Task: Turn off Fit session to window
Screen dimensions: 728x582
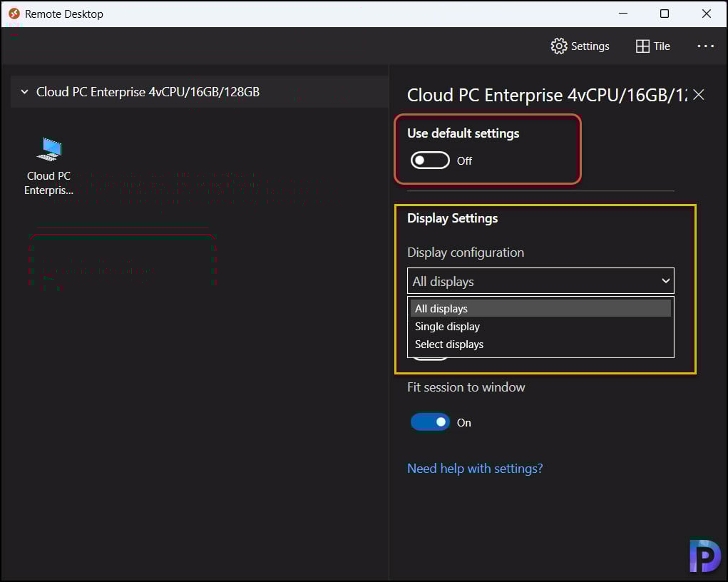Action: pyautogui.click(x=430, y=422)
